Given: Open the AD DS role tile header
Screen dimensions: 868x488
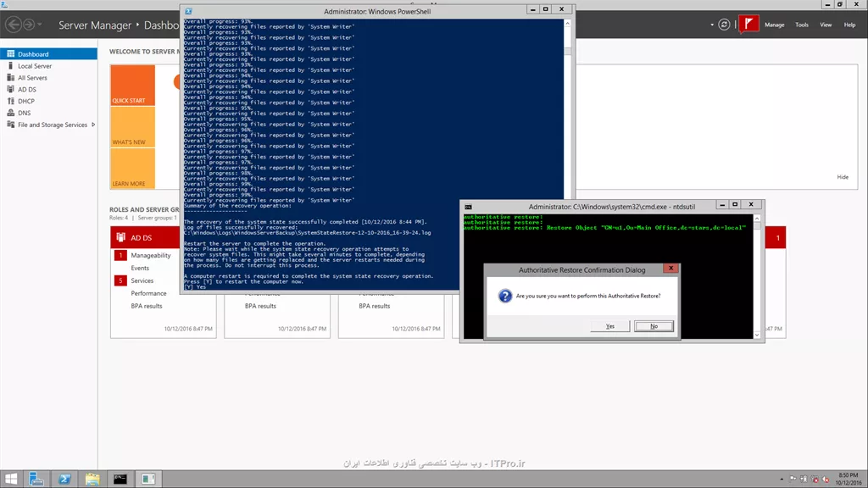Looking at the screenshot, I should point(146,237).
